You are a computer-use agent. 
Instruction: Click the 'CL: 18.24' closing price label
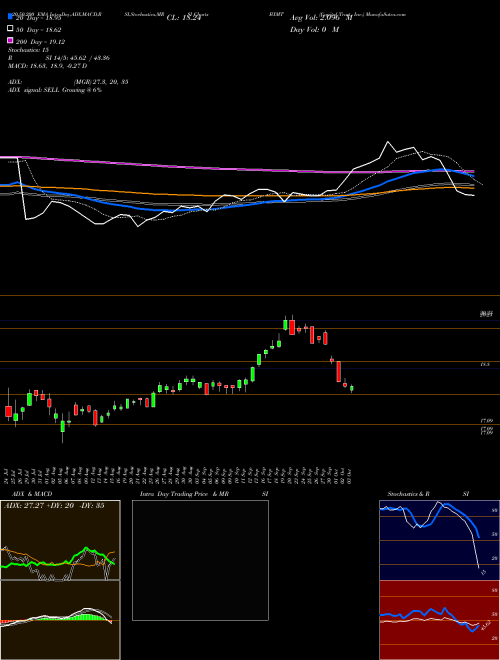tap(184, 18)
